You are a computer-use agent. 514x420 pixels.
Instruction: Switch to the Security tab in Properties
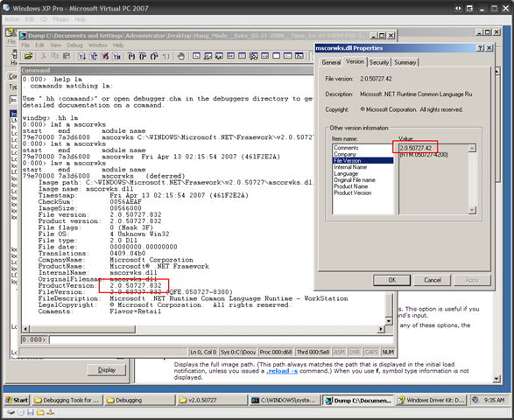379,62
